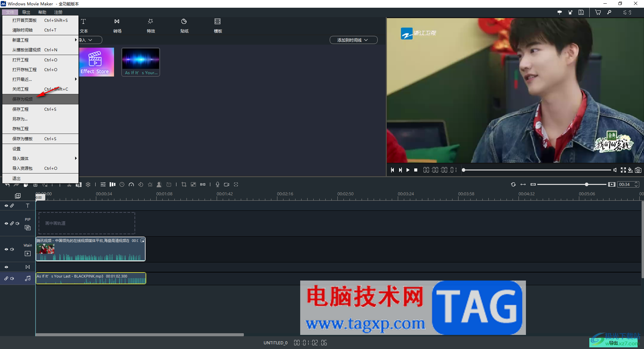Image resolution: width=644 pixels, height=349 pixels.
Task: Click the mosaic tool icon
Action: coord(193,185)
